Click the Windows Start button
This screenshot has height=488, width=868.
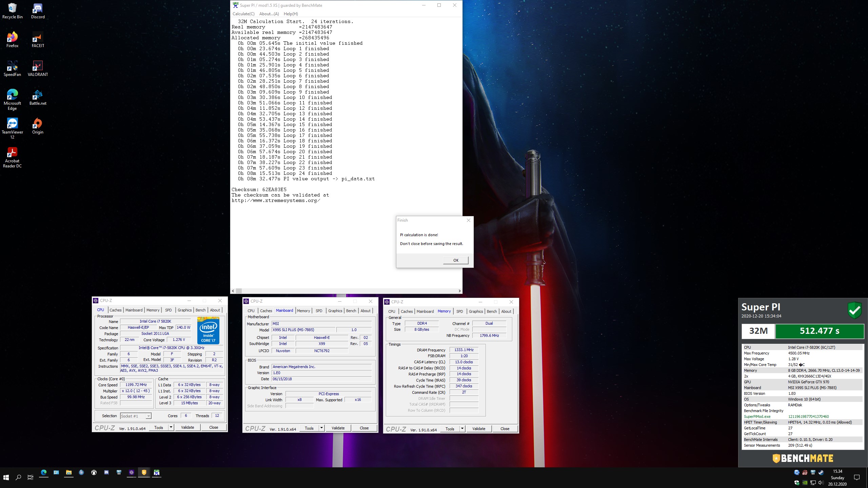6,477
